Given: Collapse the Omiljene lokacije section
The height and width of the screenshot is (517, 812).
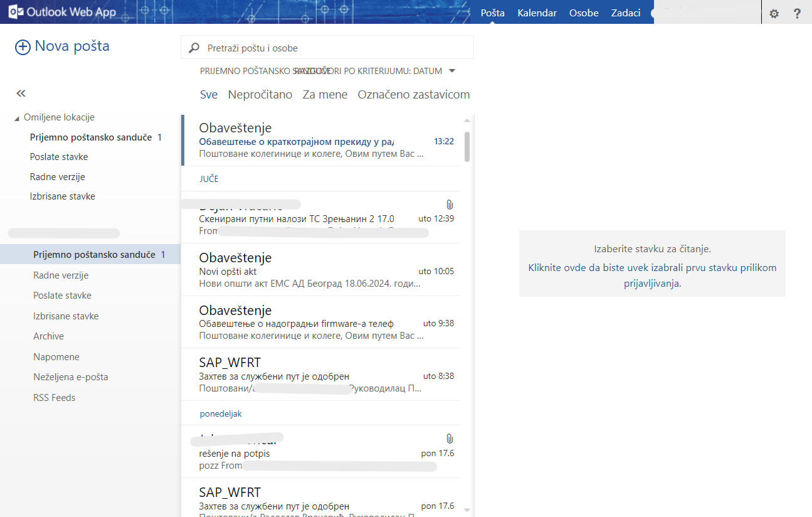Looking at the screenshot, I should pyautogui.click(x=17, y=119).
